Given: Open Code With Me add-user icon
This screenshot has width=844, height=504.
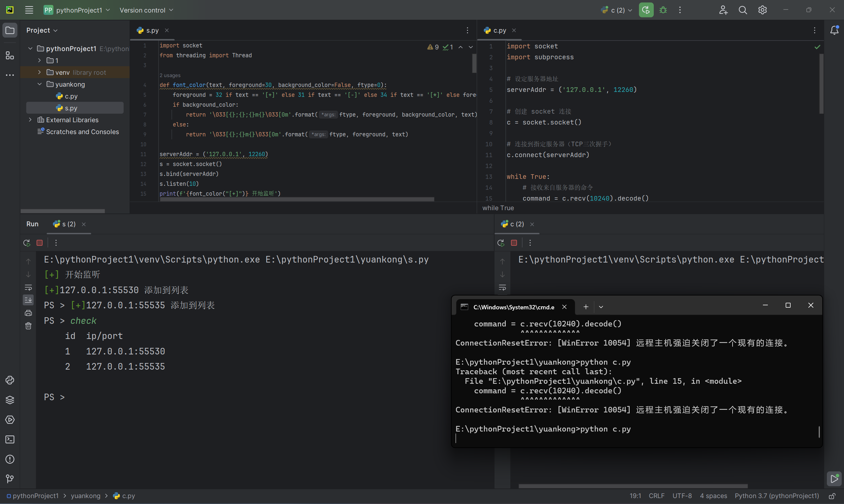Looking at the screenshot, I should pos(723,10).
